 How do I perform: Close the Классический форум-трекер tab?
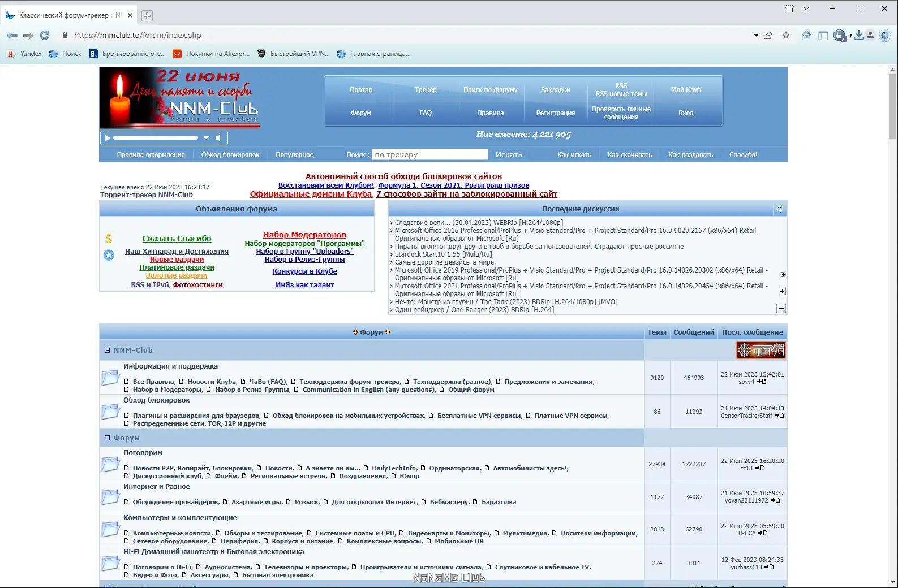(x=130, y=15)
